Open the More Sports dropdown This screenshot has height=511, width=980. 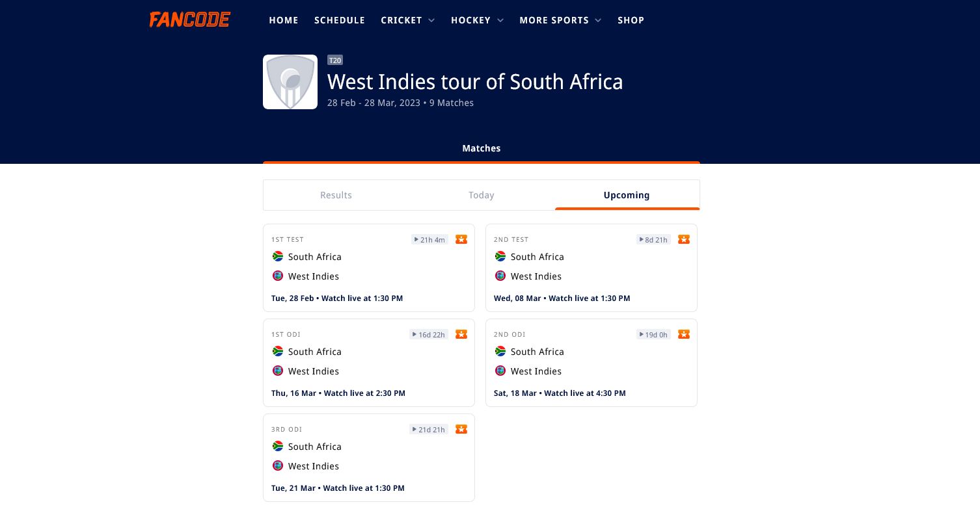560,20
